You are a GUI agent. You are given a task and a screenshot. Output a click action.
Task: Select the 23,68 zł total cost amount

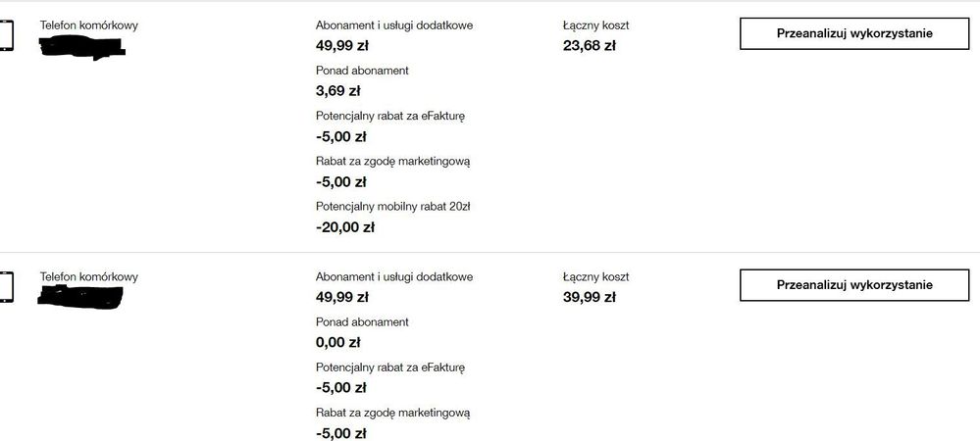pyautogui.click(x=589, y=45)
